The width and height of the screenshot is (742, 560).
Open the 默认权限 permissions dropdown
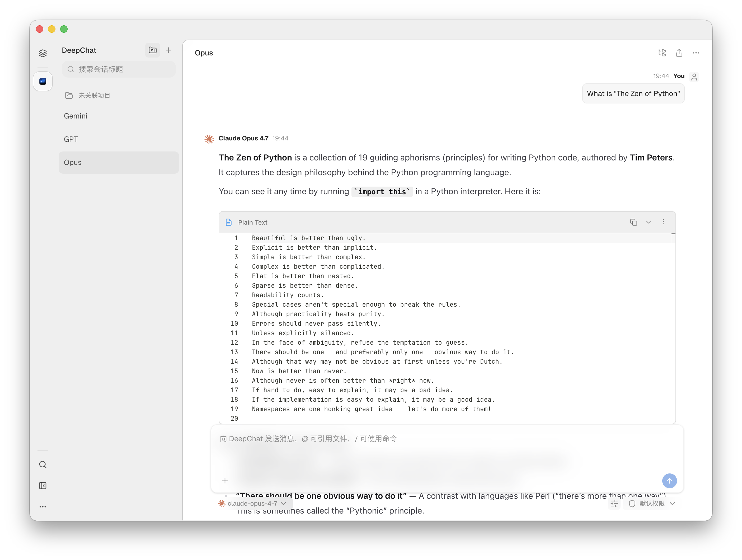click(x=651, y=503)
